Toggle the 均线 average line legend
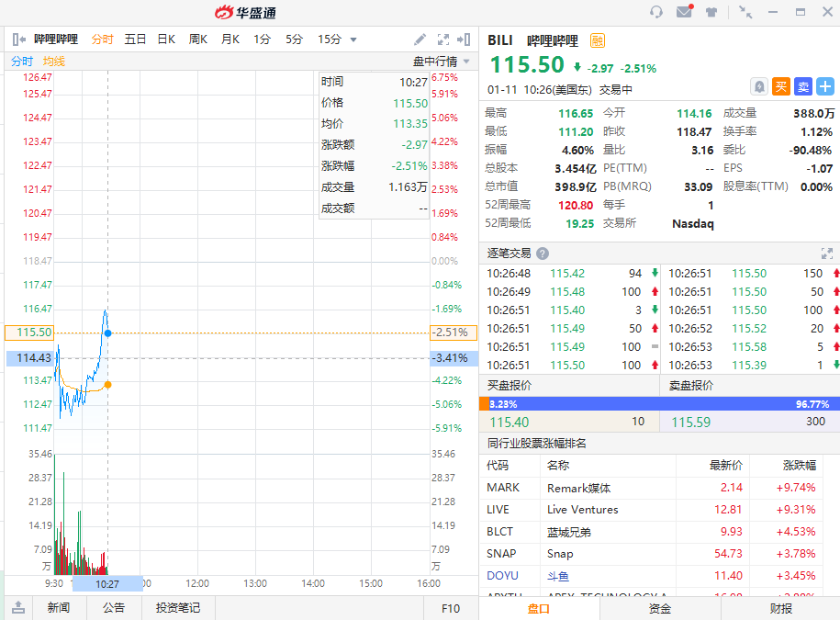This screenshot has height=620, width=840. click(x=54, y=62)
